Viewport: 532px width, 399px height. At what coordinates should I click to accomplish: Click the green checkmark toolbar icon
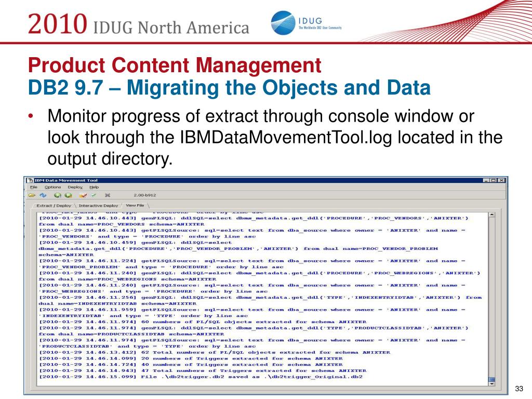click(x=94, y=195)
